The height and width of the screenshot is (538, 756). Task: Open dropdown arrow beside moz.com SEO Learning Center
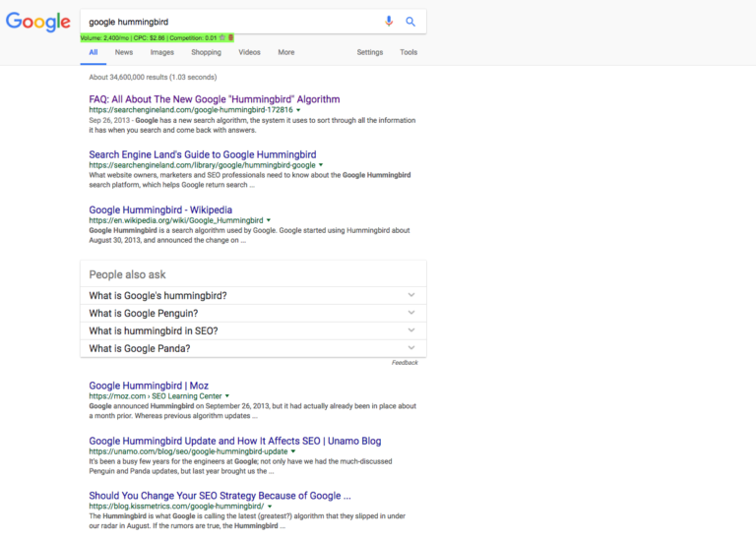tap(227, 396)
